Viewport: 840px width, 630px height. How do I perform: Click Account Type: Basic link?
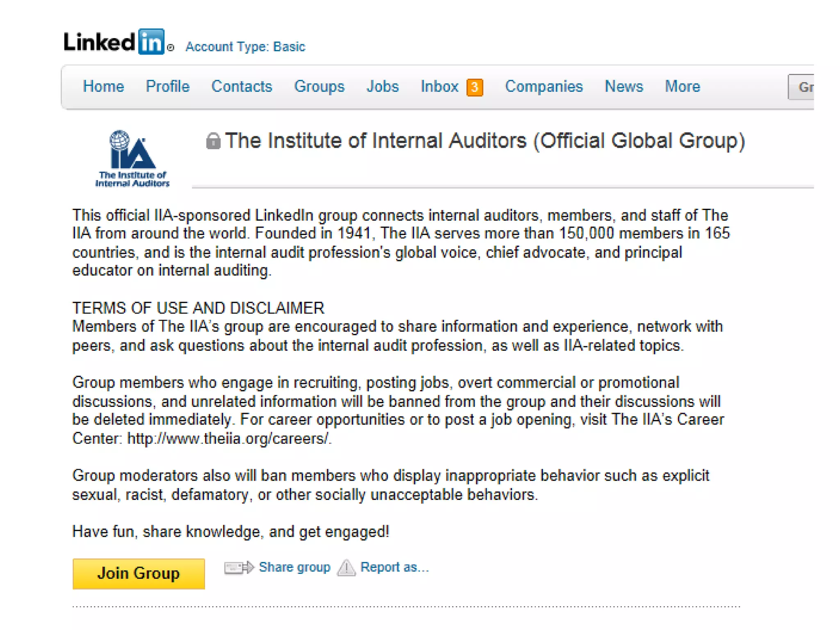(245, 47)
